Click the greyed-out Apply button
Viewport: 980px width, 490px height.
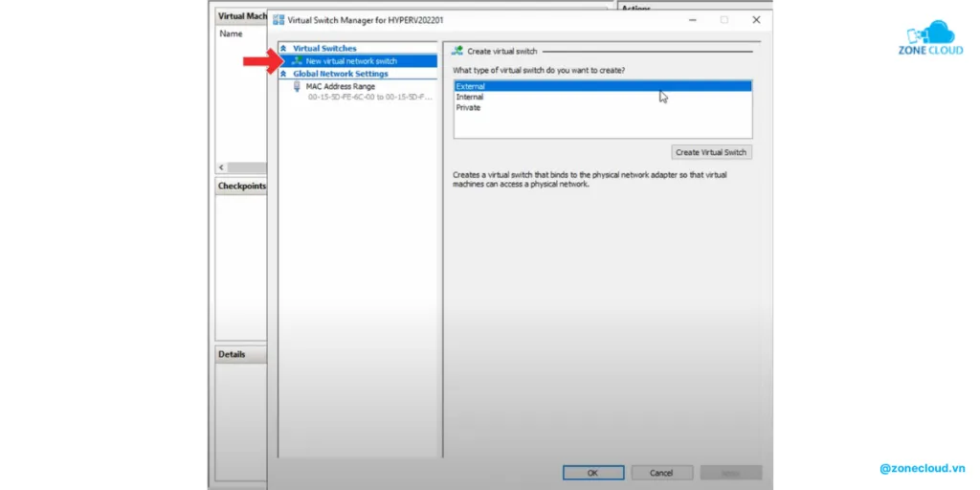point(730,473)
